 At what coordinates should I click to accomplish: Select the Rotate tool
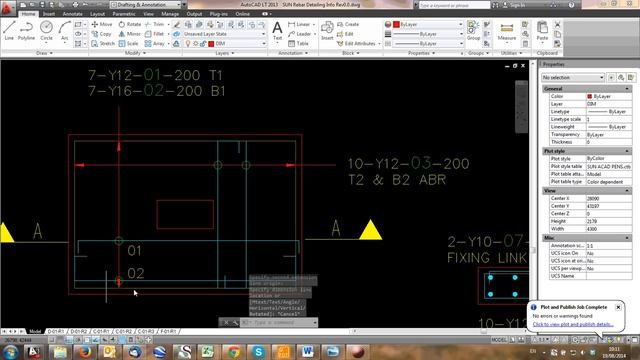(130, 24)
